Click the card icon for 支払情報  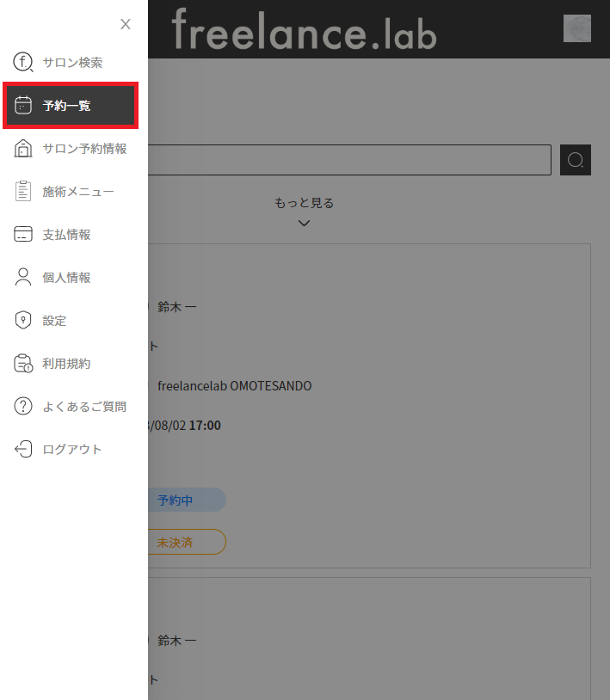[23, 235]
